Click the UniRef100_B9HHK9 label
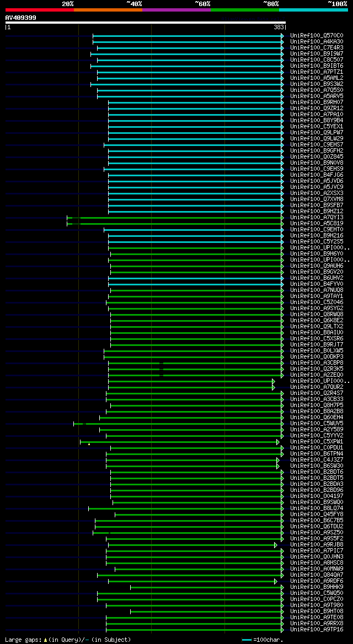Viewport: 353px width, 644px height. tap(317, 587)
